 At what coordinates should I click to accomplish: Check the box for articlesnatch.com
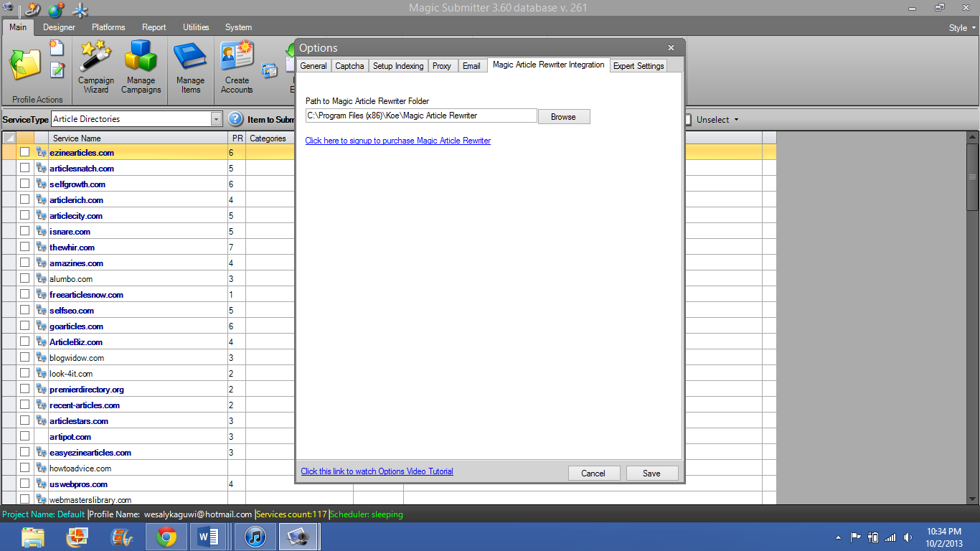pos(25,168)
